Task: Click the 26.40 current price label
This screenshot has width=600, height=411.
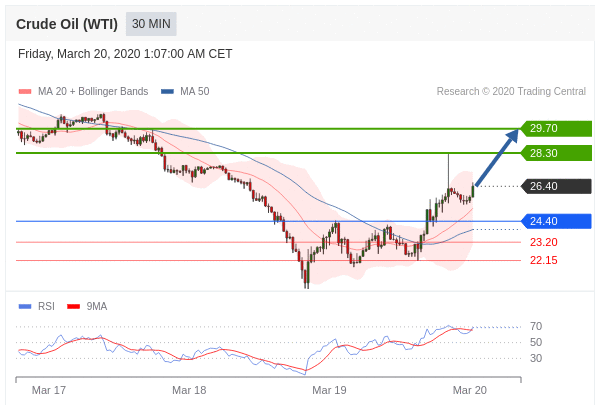Action: (x=556, y=186)
